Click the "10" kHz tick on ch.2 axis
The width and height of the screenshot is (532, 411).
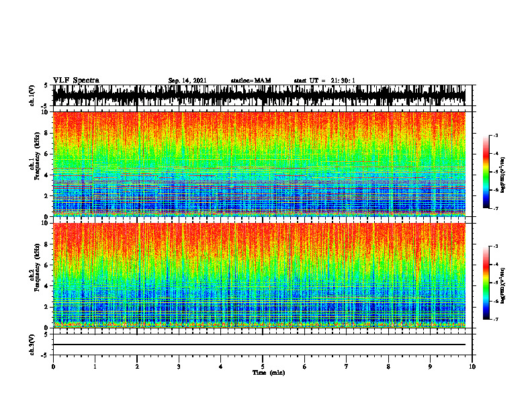coord(45,224)
